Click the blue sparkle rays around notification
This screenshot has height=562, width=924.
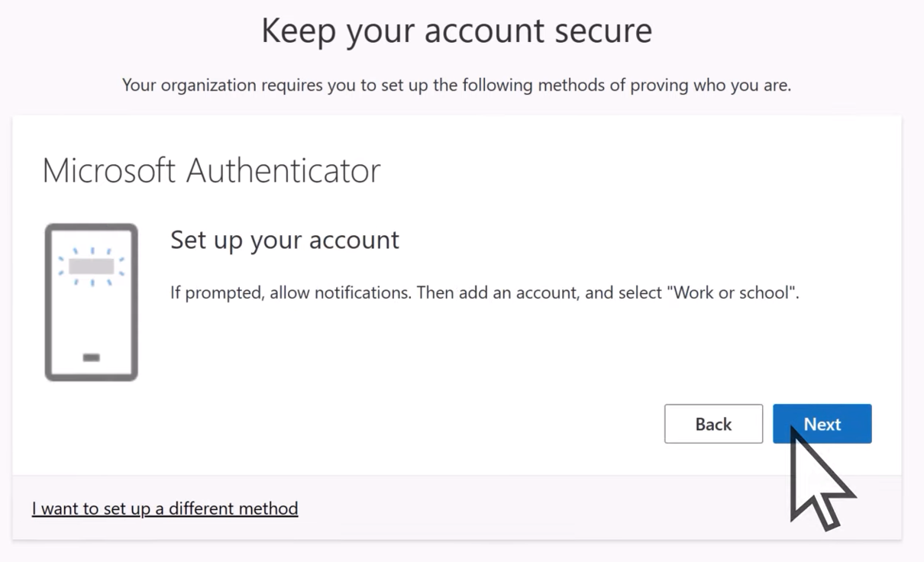point(92,250)
